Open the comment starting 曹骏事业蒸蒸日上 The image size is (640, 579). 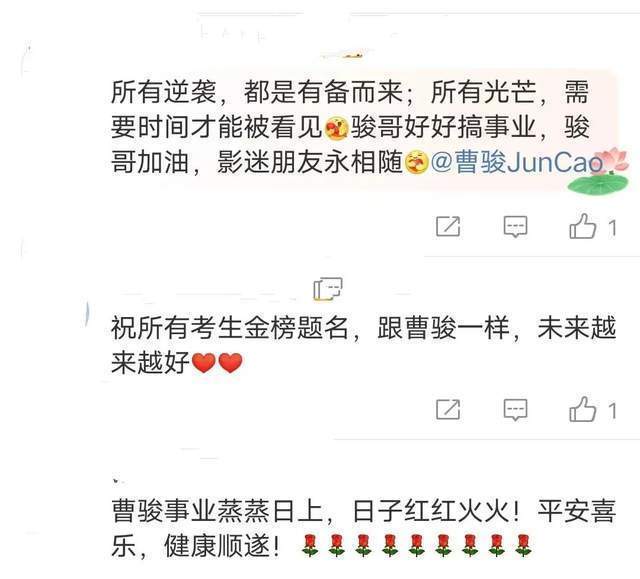tap(363, 528)
